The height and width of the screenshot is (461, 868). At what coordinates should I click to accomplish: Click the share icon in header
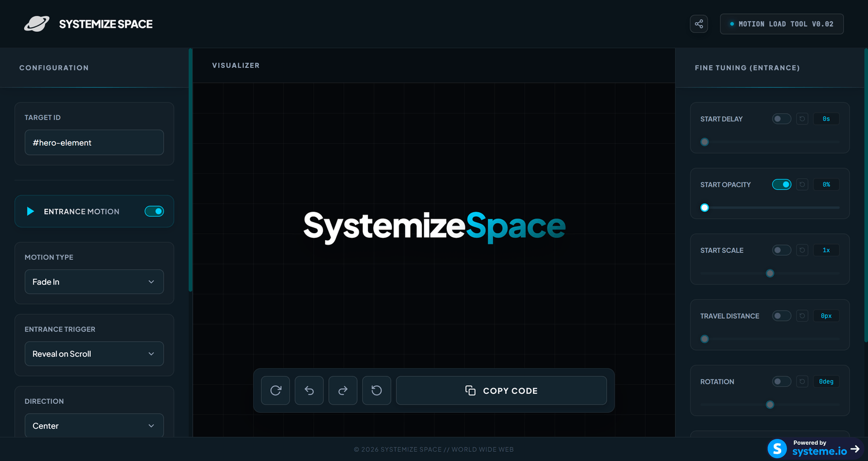pyautogui.click(x=699, y=24)
